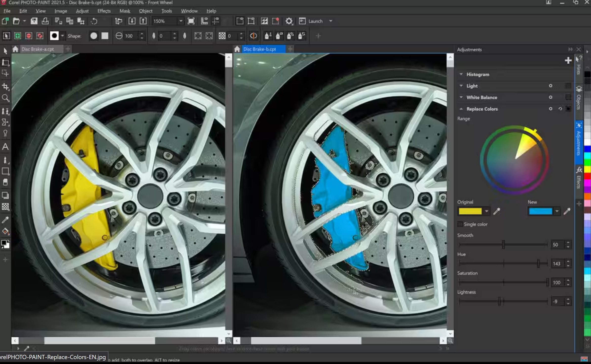Select the Text tool
591x364 pixels.
(x=5, y=147)
